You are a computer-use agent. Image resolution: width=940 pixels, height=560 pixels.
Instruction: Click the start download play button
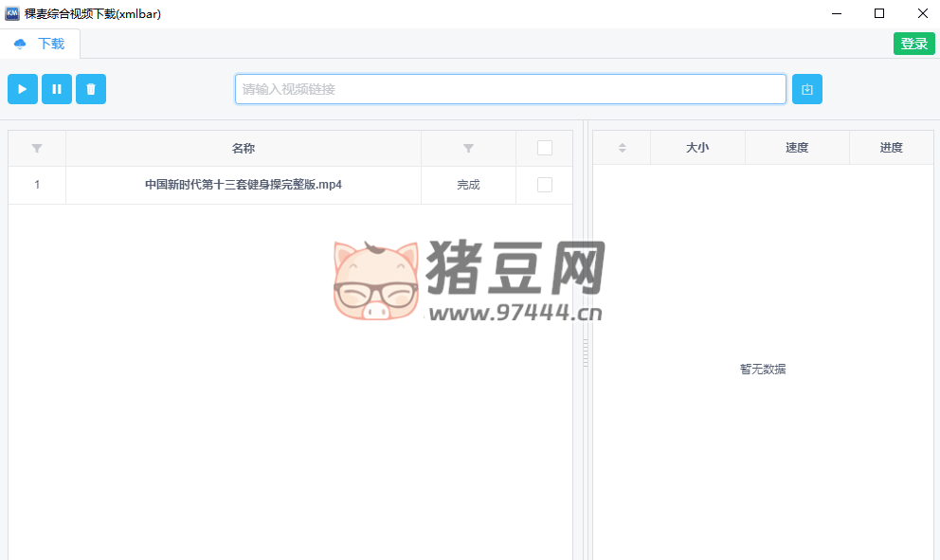pyautogui.click(x=23, y=89)
